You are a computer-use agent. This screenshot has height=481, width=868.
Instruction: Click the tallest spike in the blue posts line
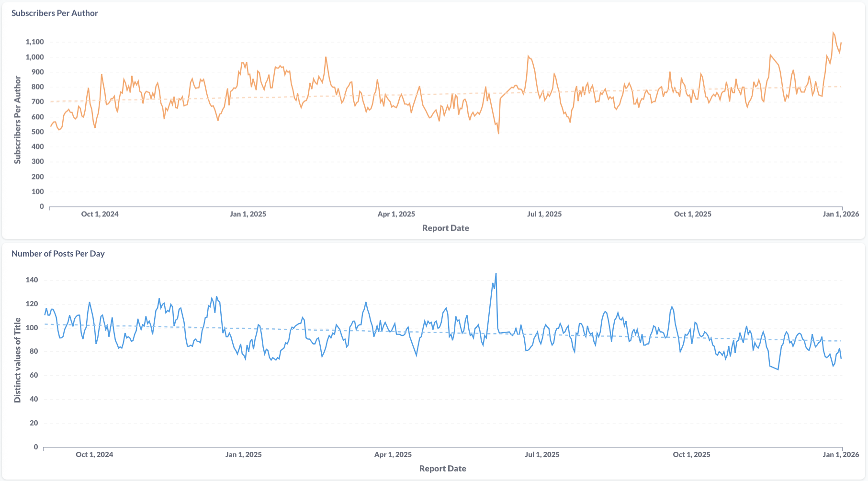496,274
